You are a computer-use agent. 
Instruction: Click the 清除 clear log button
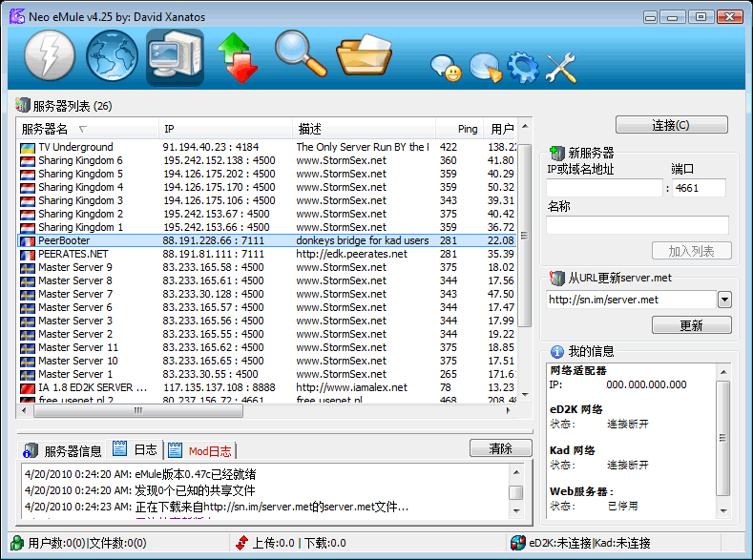[x=500, y=448]
